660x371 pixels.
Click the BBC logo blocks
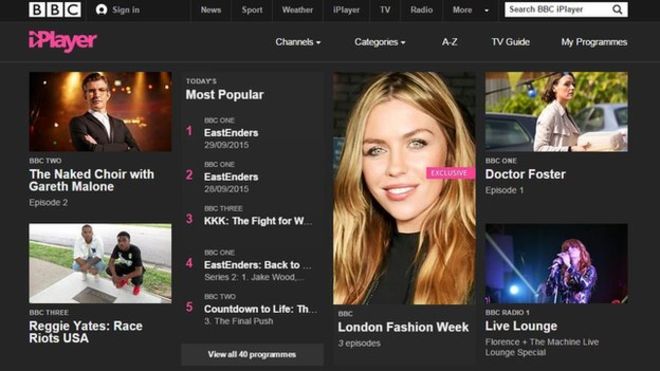[55, 9]
